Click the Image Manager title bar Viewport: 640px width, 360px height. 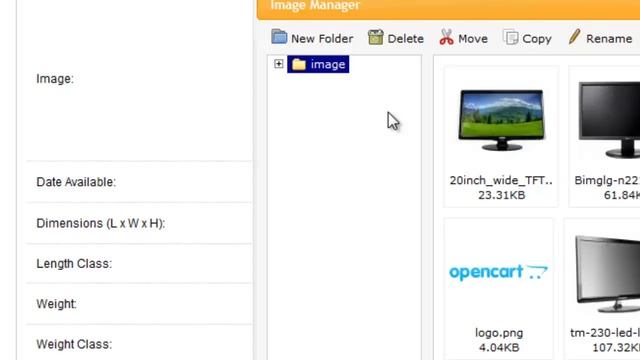coord(448,9)
